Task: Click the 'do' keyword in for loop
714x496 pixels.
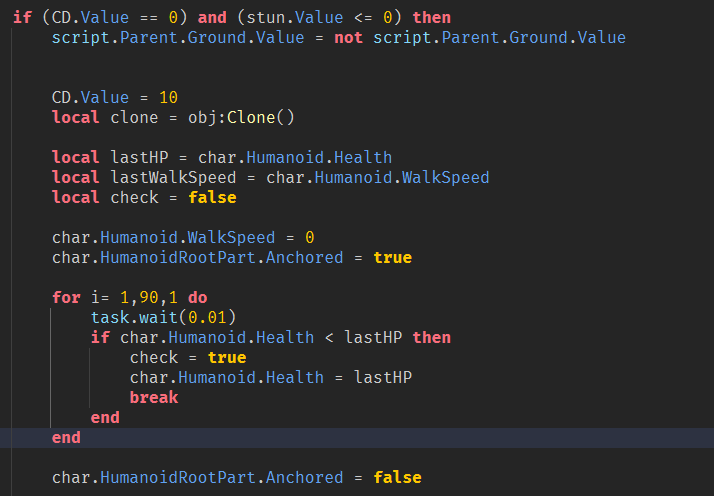Action: coord(198,297)
